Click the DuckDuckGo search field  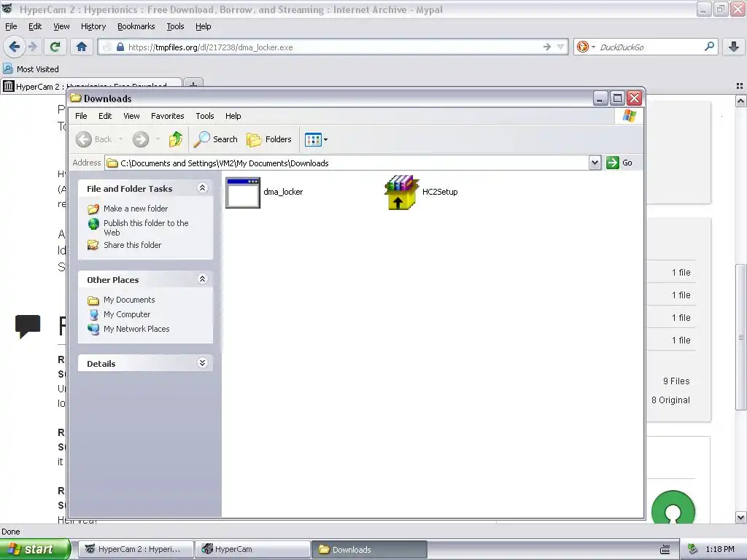[650, 47]
